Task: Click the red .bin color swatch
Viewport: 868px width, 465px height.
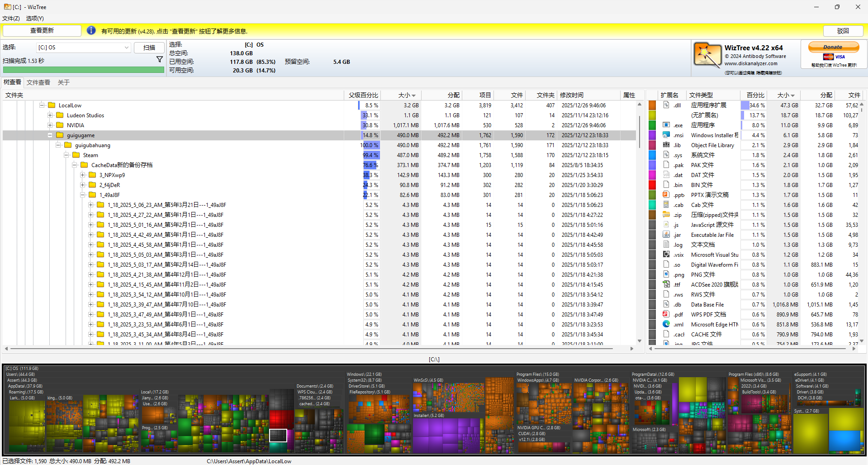Action: (652, 185)
